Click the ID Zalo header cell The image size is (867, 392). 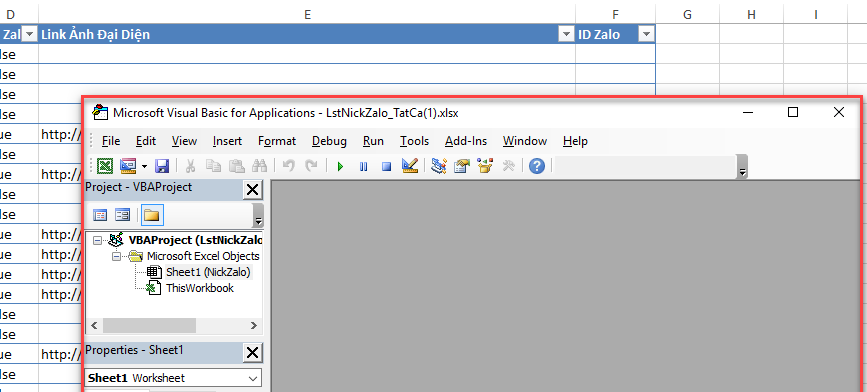[615, 34]
